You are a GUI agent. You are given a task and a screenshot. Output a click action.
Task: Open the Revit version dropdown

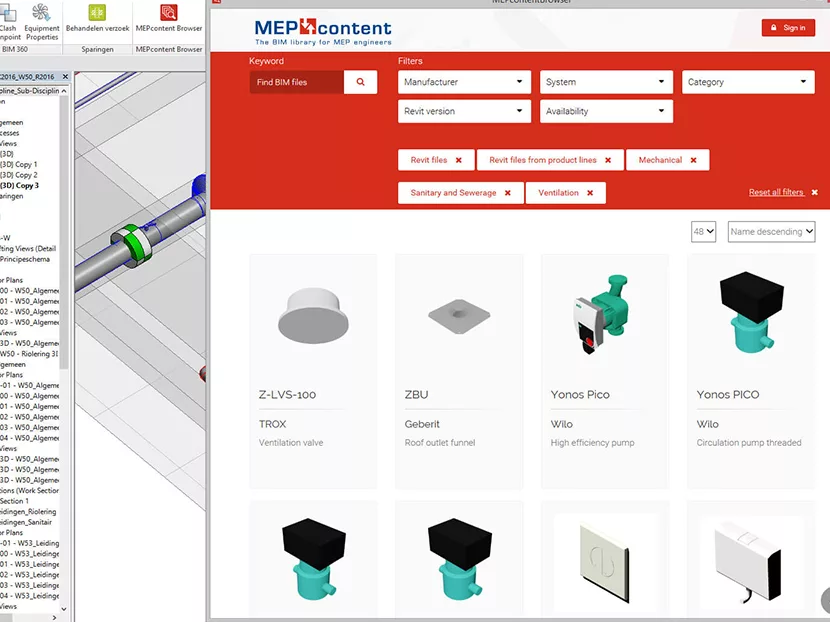click(465, 111)
